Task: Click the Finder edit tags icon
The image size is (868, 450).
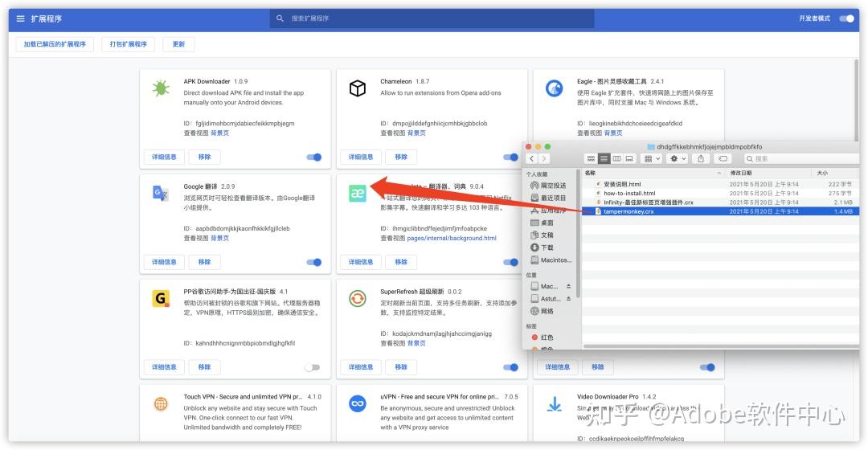Action: coord(723,159)
